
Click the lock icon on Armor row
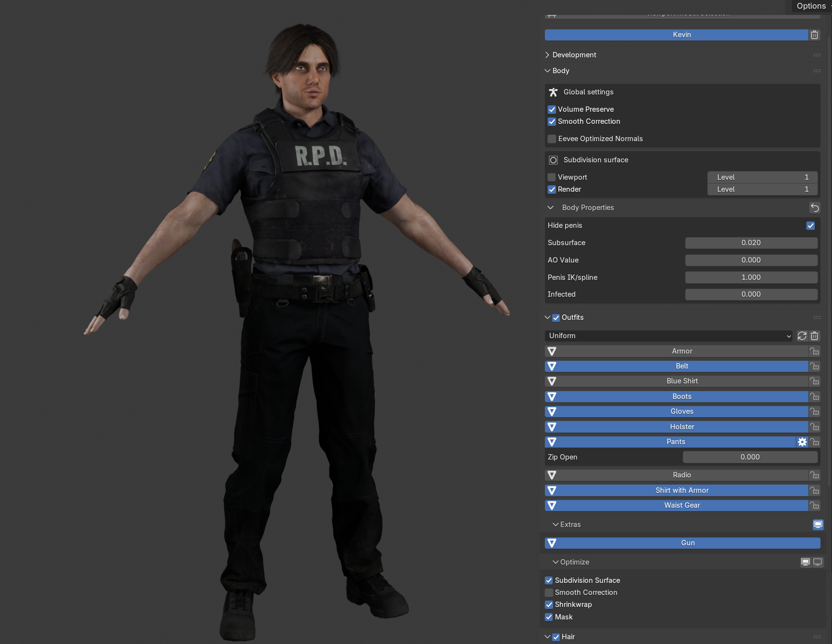(814, 351)
